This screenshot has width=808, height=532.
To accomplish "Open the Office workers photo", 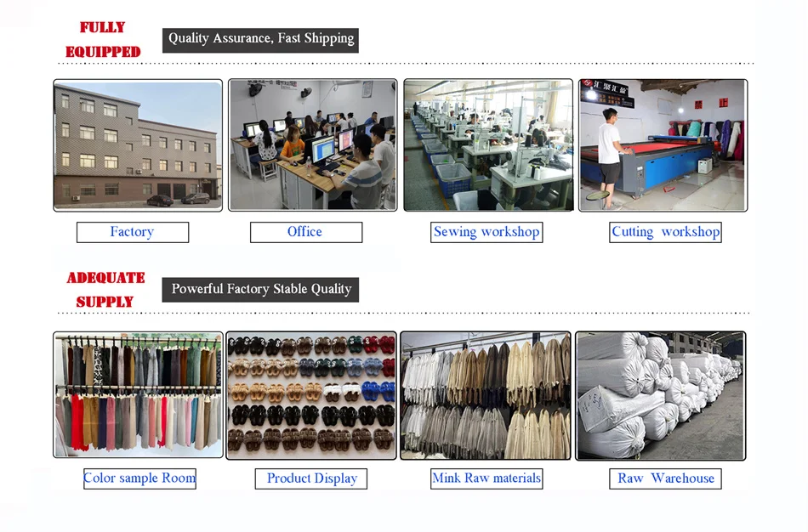I will (313, 144).
